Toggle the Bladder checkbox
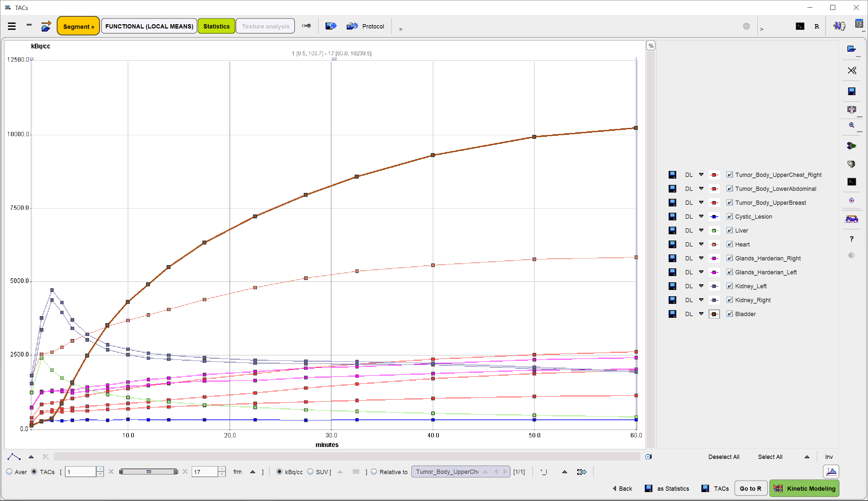 click(730, 314)
